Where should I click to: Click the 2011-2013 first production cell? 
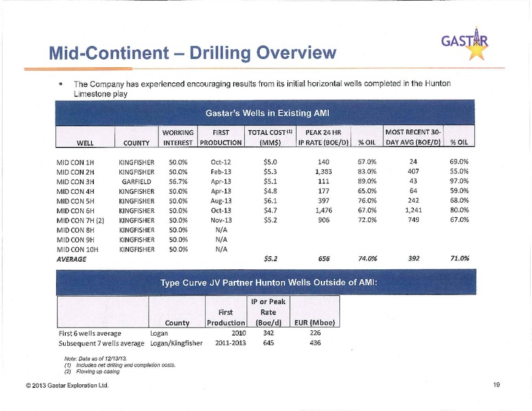(x=231, y=342)
